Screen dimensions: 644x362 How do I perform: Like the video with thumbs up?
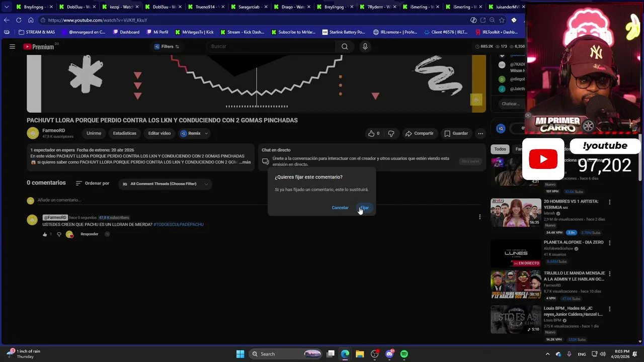click(374, 133)
